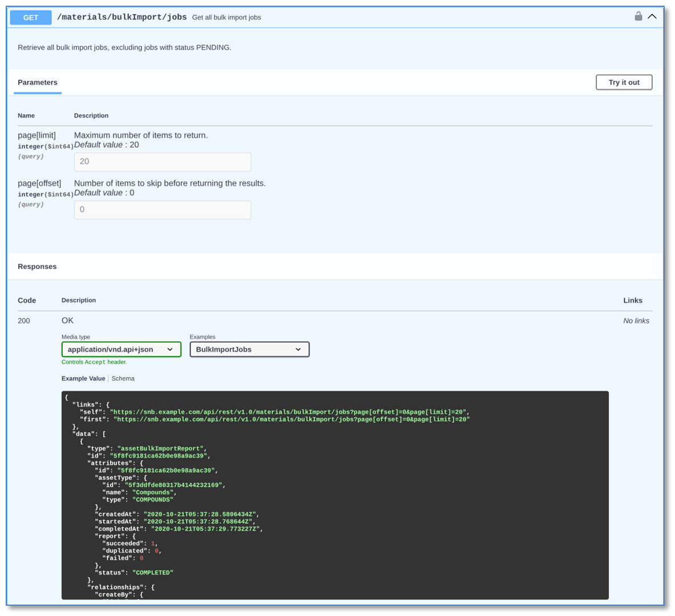Click the "COMPOUNDS" asset type value
This screenshot has height=616, width=675.
(152, 500)
